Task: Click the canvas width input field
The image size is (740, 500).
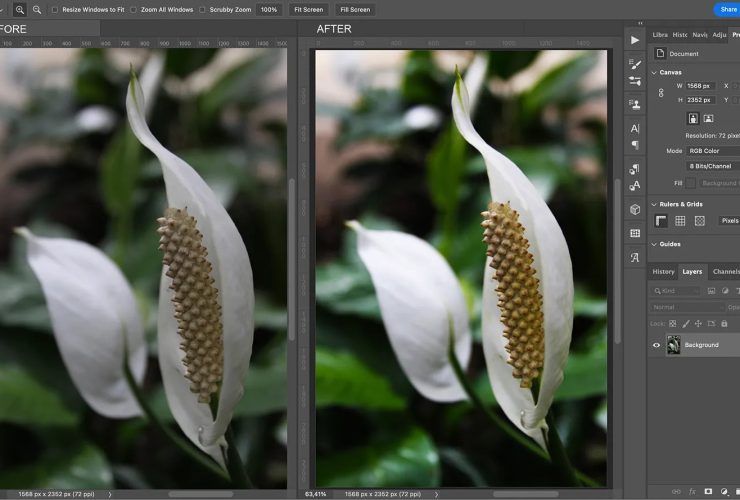Action: click(x=699, y=86)
